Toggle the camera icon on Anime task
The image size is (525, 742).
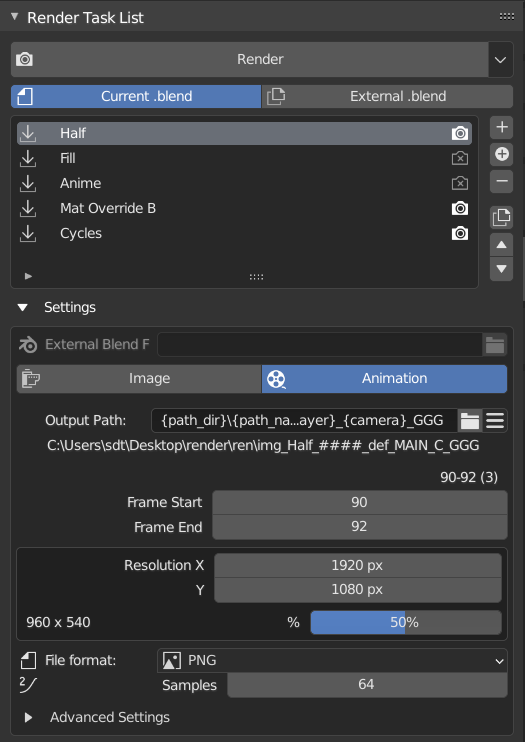click(460, 184)
